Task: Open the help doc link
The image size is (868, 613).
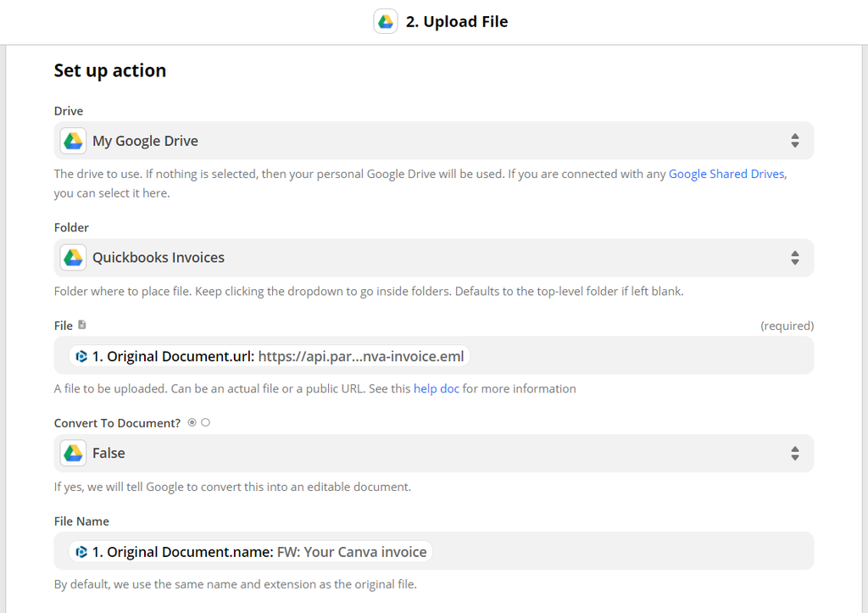Action: [x=436, y=388]
